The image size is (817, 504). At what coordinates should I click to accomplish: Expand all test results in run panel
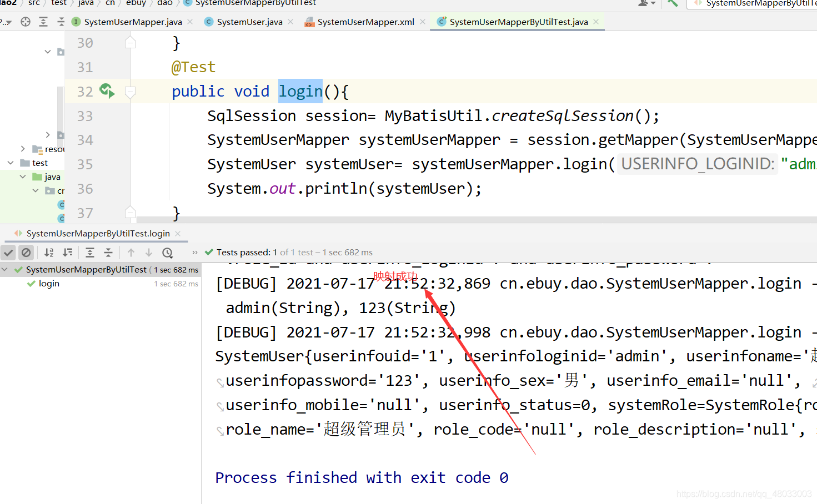pos(90,253)
